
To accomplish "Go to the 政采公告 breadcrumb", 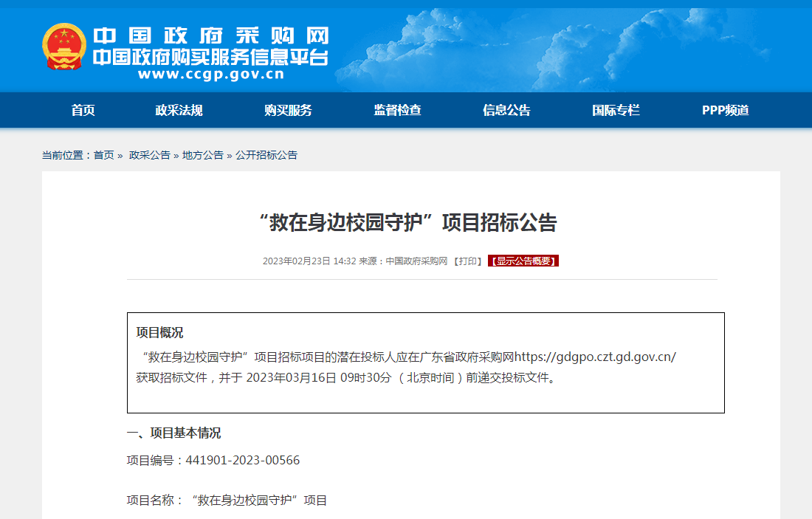I will [149, 155].
